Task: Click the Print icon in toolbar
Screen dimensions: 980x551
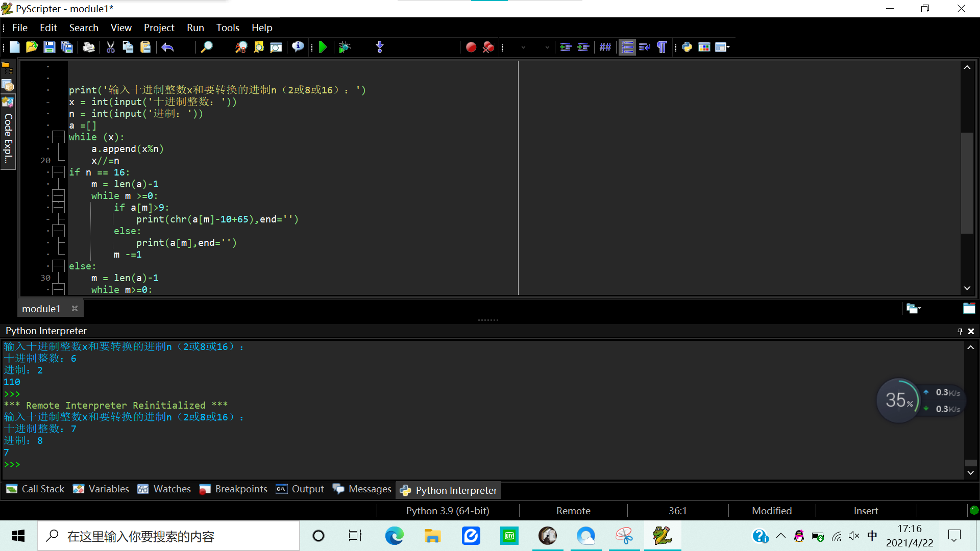Action: [88, 47]
